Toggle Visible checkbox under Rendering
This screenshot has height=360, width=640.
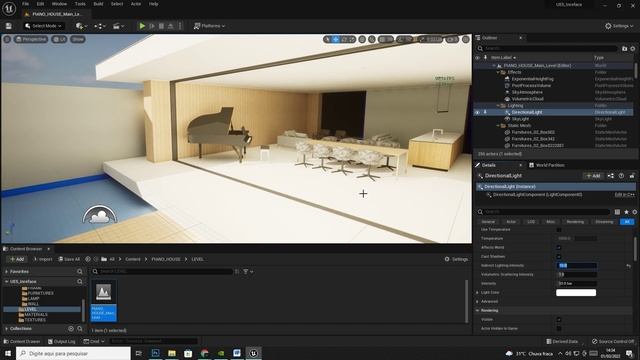(559, 320)
